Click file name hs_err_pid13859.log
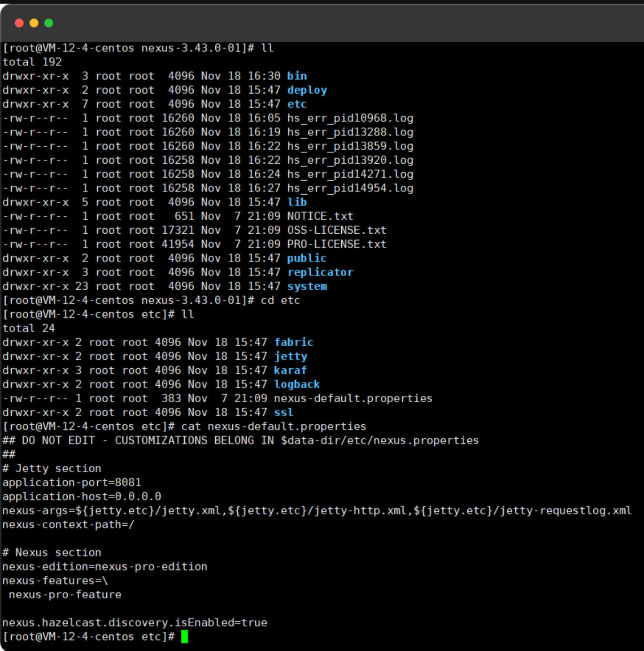 [x=350, y=146]
